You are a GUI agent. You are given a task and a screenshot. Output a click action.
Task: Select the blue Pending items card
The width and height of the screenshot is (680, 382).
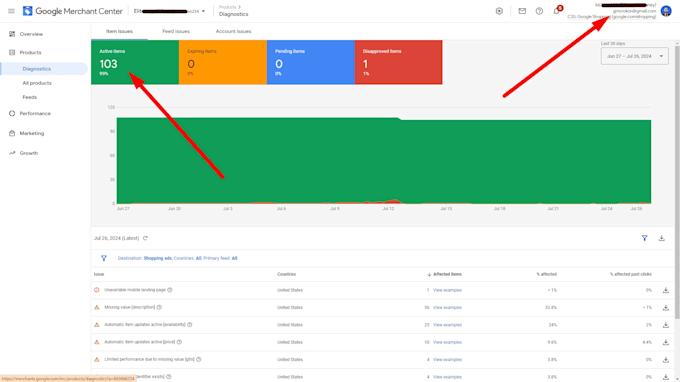pyautogui.click(x=311, y=62)
